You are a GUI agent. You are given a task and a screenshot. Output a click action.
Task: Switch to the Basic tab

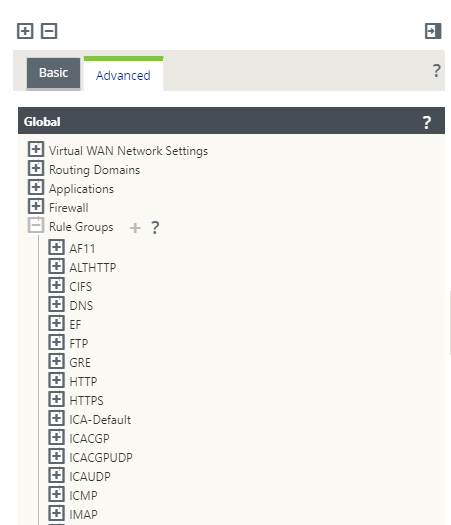pyautogui.click(x=54, y=73)
